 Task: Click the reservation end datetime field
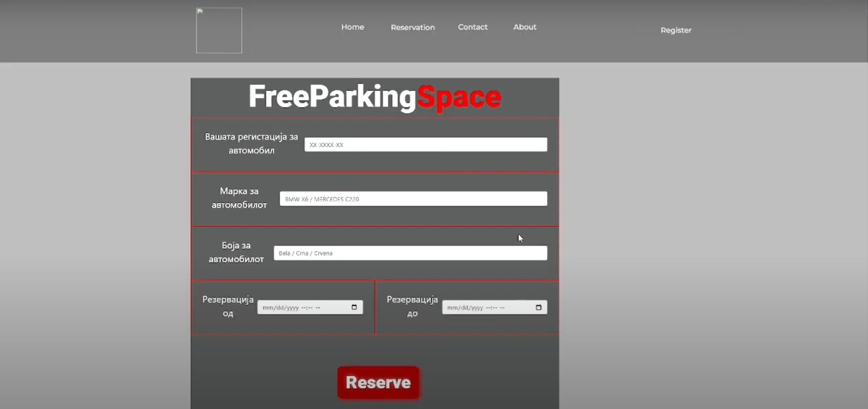[x=487, y=307]
